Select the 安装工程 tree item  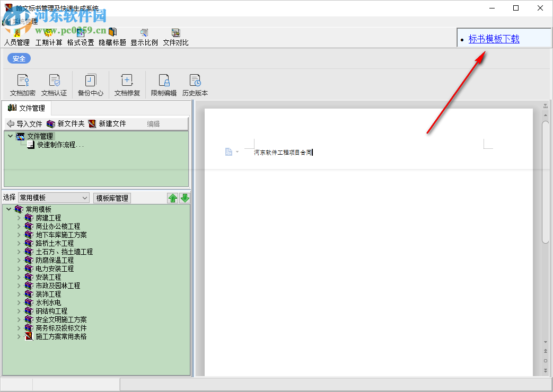click(48, 277)
